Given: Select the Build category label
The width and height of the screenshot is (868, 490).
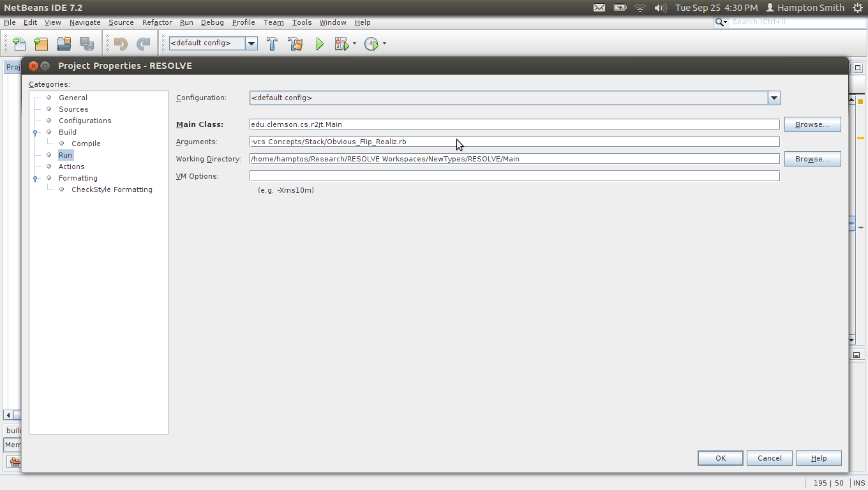Looking at the screenshot, I should (x=68, y=132).
